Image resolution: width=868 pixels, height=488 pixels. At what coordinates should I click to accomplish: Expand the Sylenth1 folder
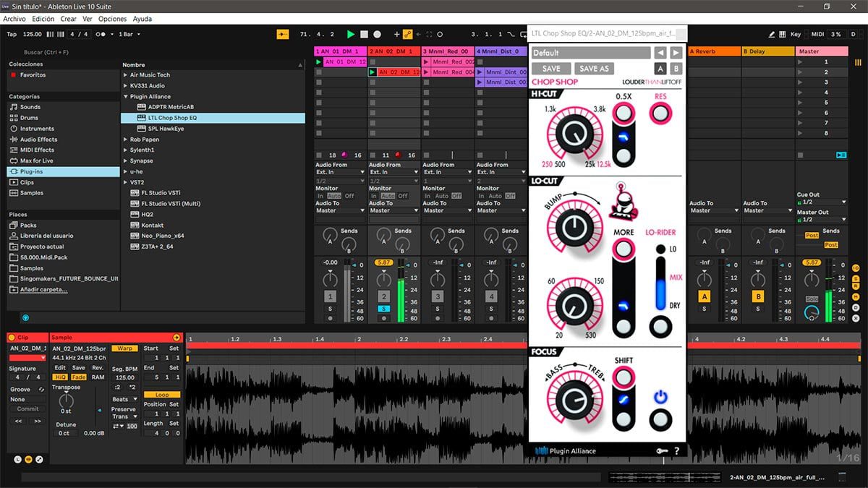tap(126, 150)
